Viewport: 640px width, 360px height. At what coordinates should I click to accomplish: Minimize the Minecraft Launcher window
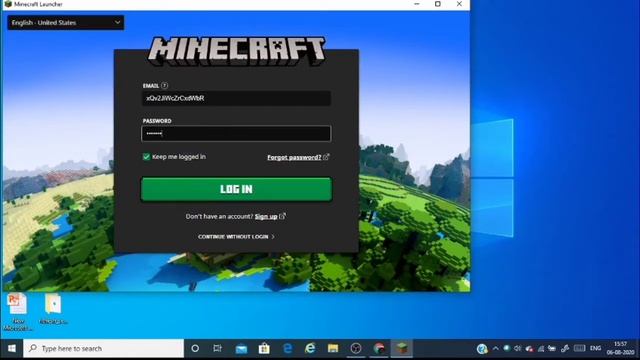417,4
